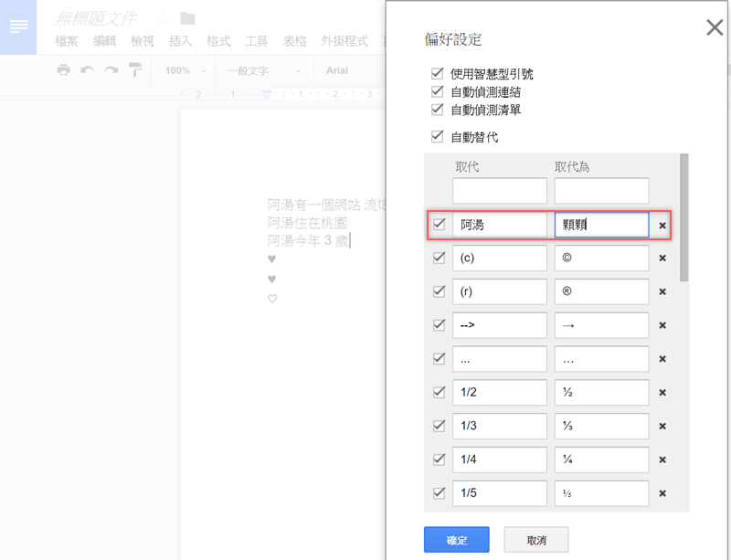The width and height of the screenshot is (731, 560).
Task: Delete the 阿湯 substitution row
Action: tap(662, 226)
